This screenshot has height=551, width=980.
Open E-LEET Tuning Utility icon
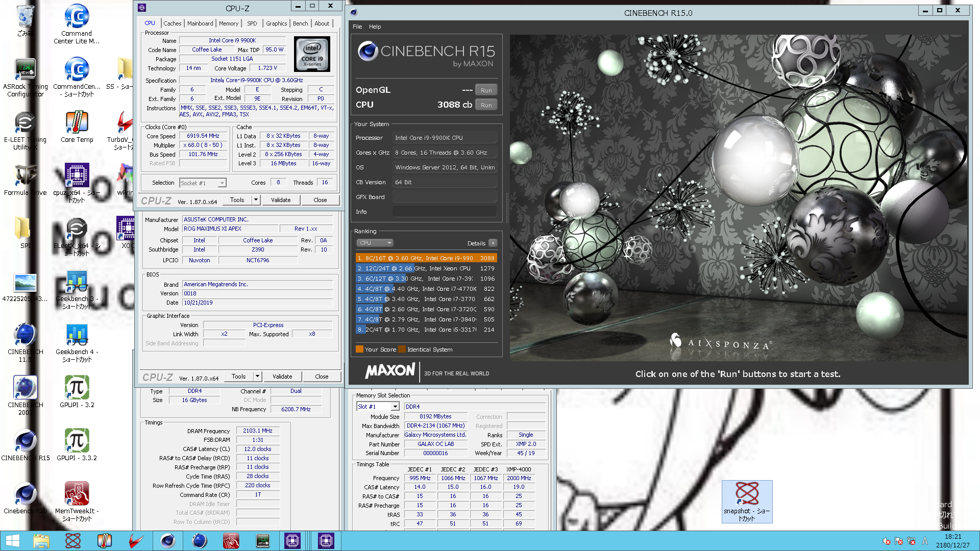coord(25,130)
